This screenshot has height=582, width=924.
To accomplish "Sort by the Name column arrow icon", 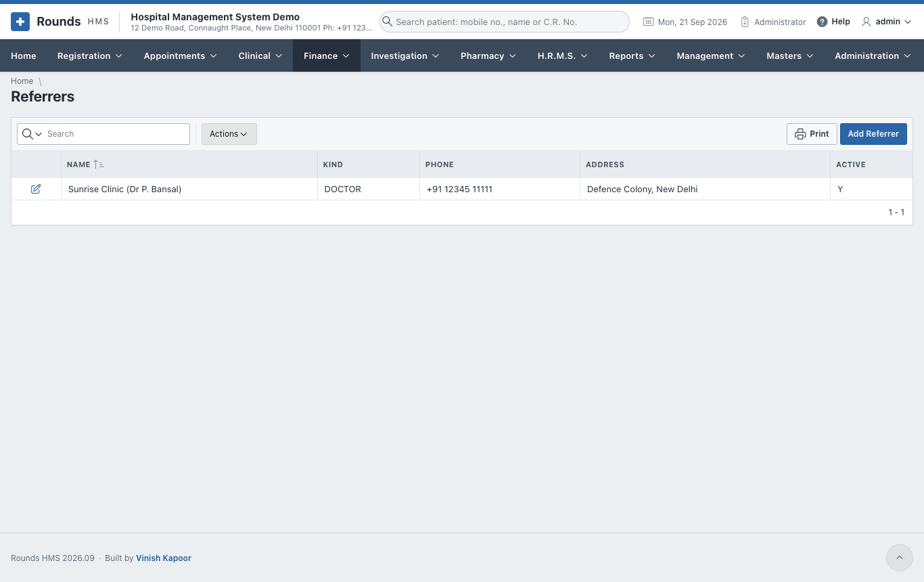I will tap(99, 164).
